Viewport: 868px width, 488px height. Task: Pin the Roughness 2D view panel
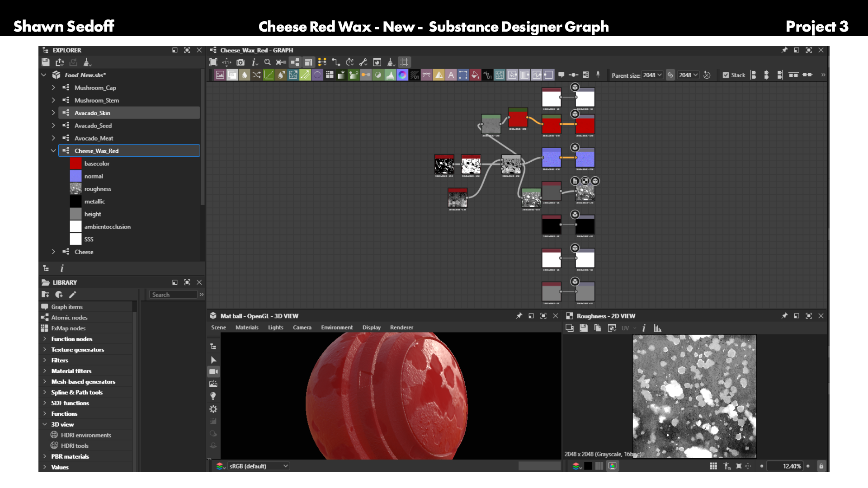click(784, 316)
